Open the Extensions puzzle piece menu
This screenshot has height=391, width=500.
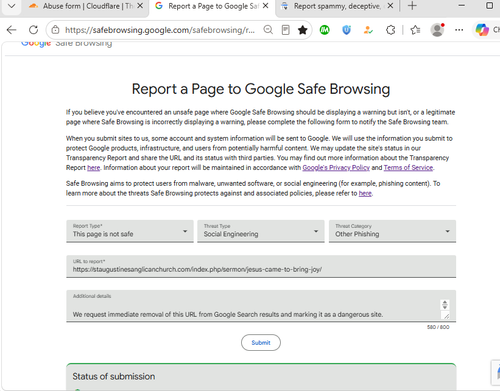[x=391, y=30]
